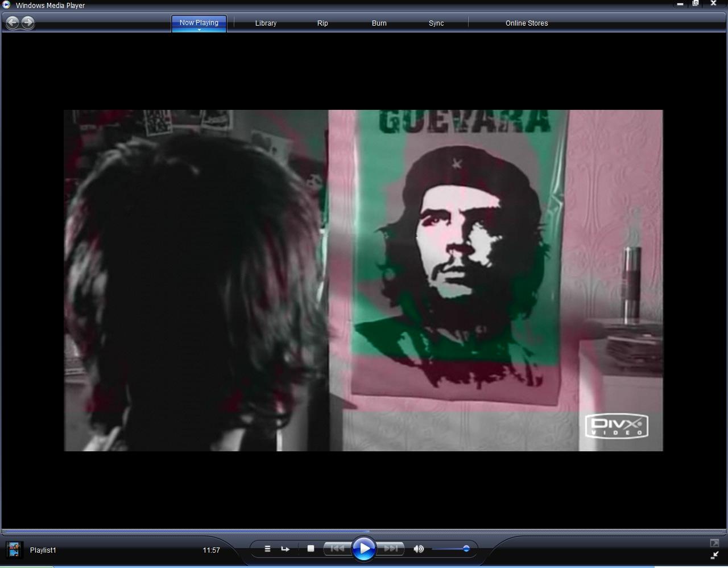The height and width of the screenshot is (568, 728).
Task: Switch to the Library tab
Action: [x=266, y=23]
